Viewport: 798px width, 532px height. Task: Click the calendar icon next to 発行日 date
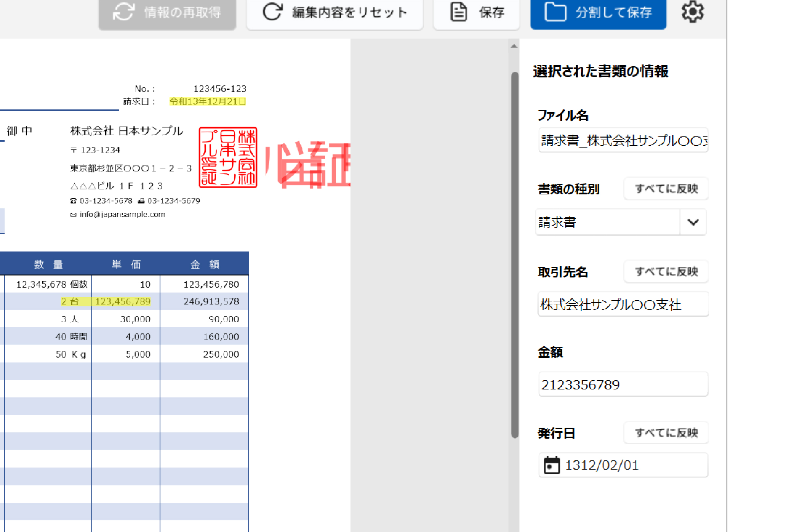click(x=552, y=465)
